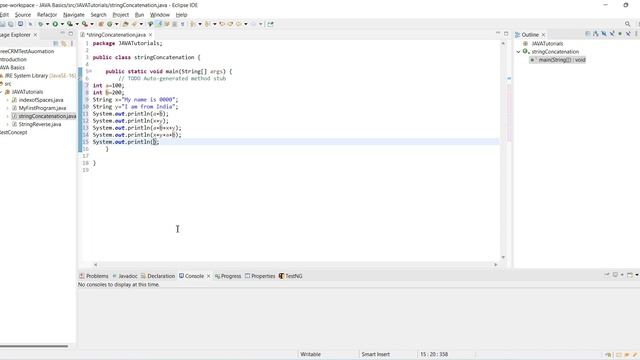The height and width of the screenshot is (360, 640).
Task: Click the Open Perspective icon after toolbar separator
Action: pyautogui.click(x=270, y=24)
